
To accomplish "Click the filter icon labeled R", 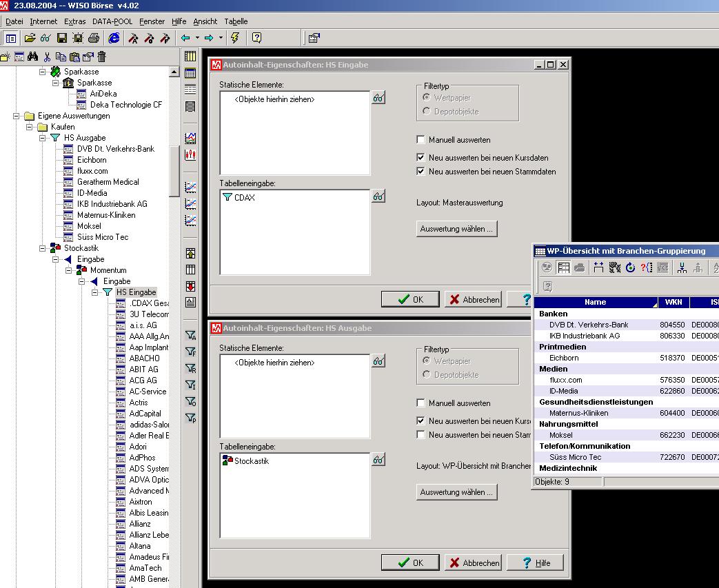I will point(190,368).
